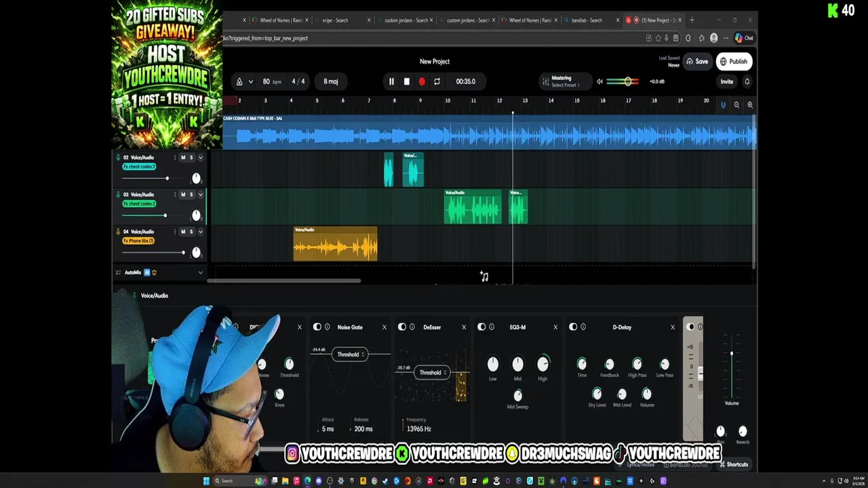Show D-Delay info icon
Screen dimensions: 868x488
coord(583,327)
